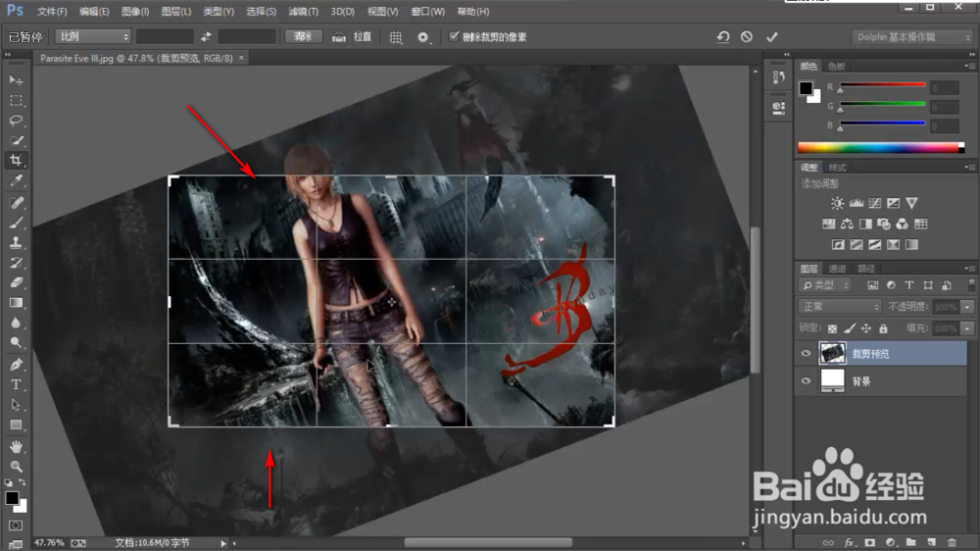Click the 拉直 label button
The width and height of the screenshot is (980, 551).
coord(363,37)
